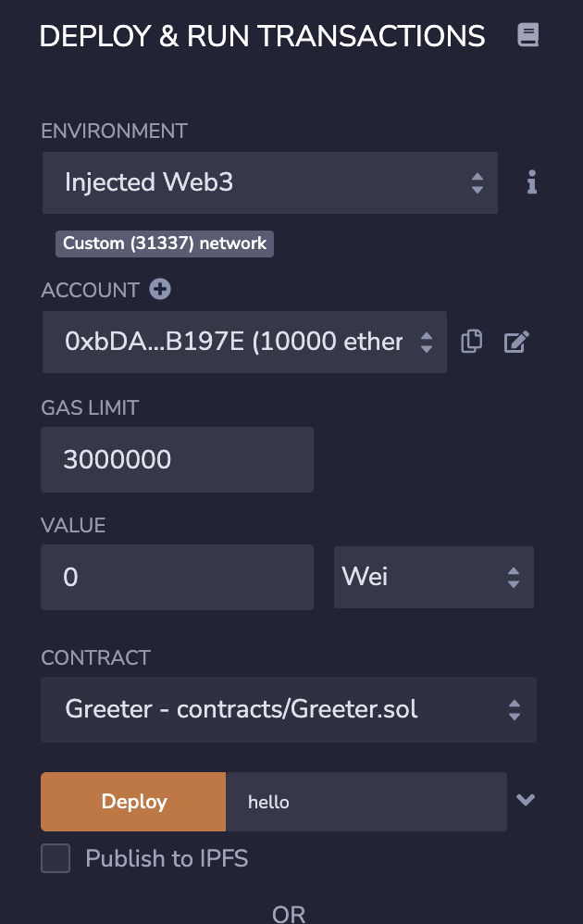Focus the gas limit field showing 3000000

click(x=178, y=459)
